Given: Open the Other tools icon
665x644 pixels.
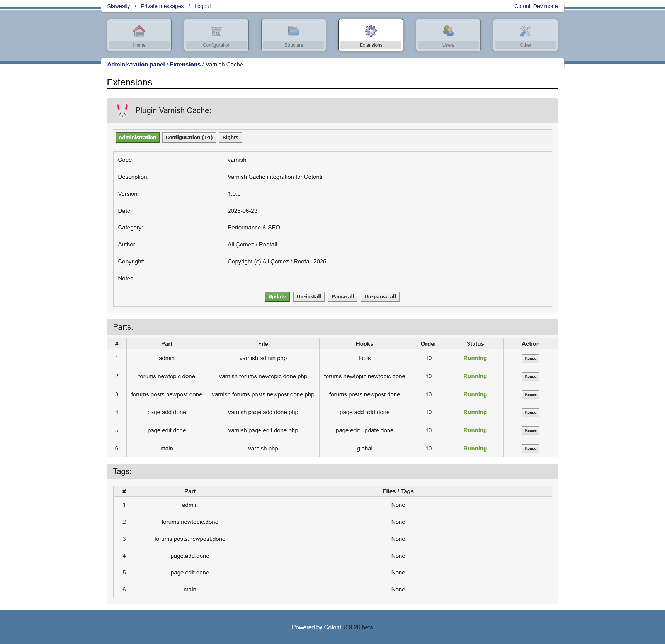Looking at the screenshot, I should tap(526, 31).
